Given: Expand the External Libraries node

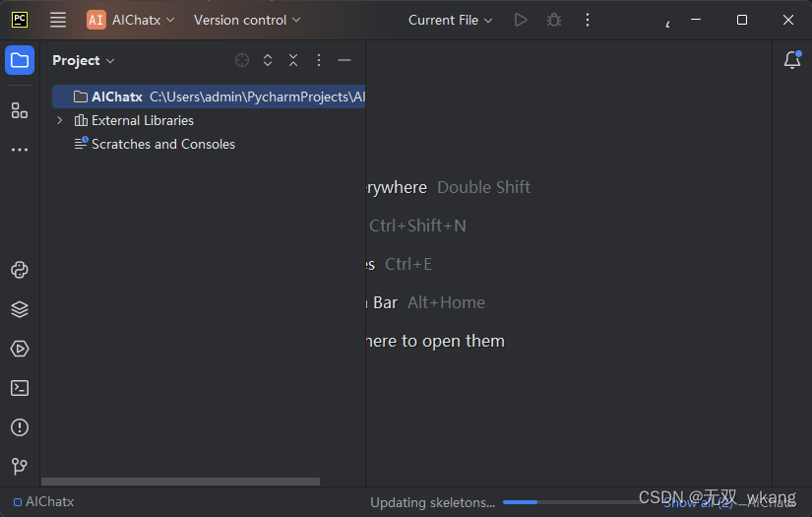Looking at the screenshot, I should coord(60,120).
